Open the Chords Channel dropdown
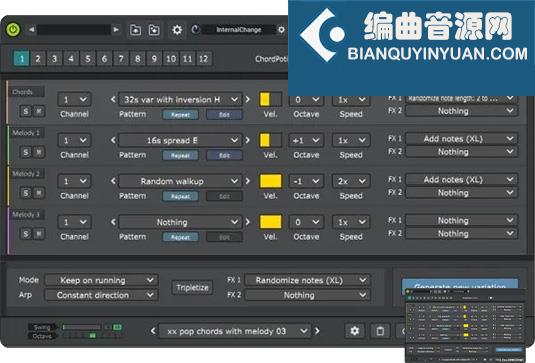This screenshot has width=535, height=363. tap(74, 100)
